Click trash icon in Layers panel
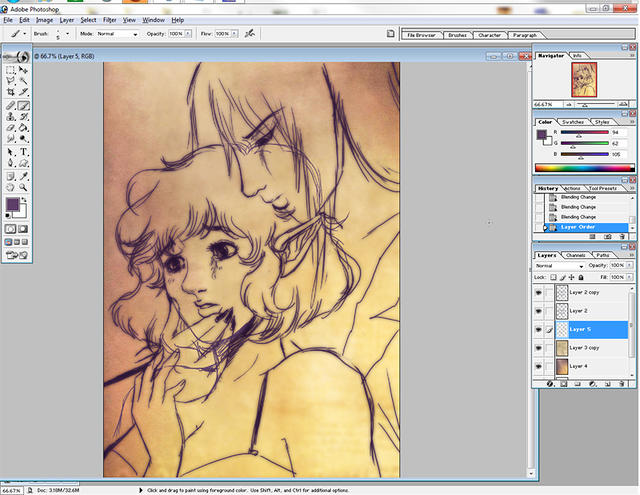Screen dimensions: 640x495 pos(622,384)
